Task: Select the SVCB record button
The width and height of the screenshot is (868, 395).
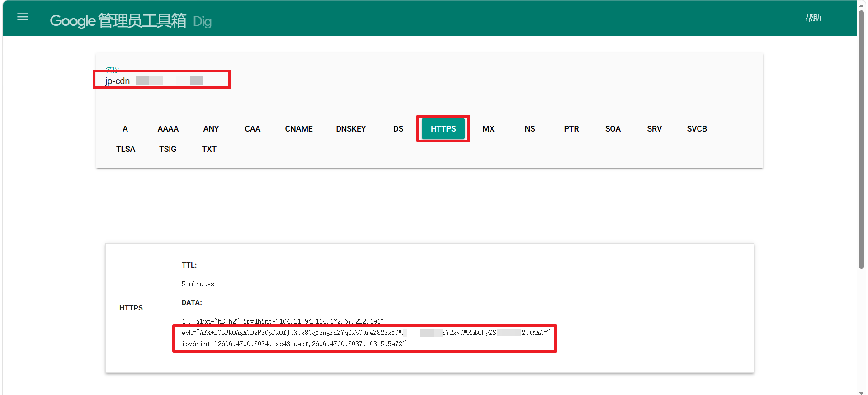Action: [x=697, y=129]
